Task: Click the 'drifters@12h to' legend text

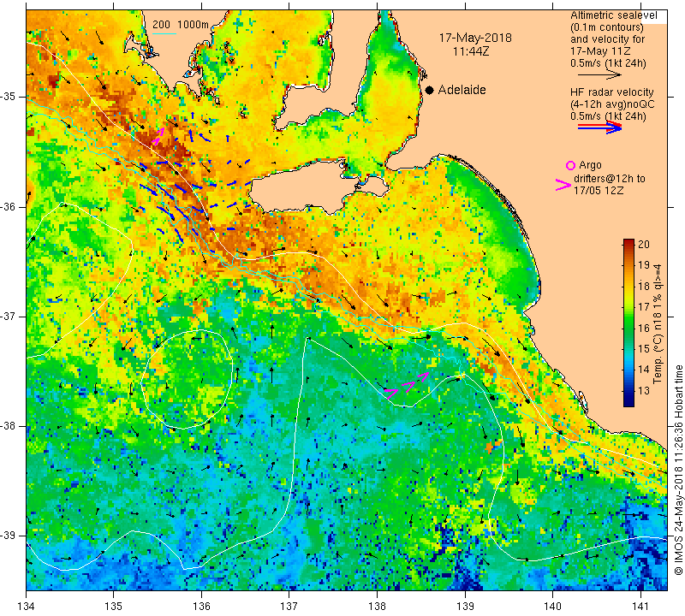Action: 609,179
